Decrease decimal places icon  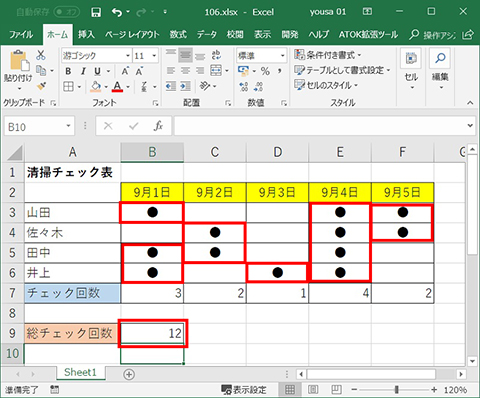[x=258, y=87]
